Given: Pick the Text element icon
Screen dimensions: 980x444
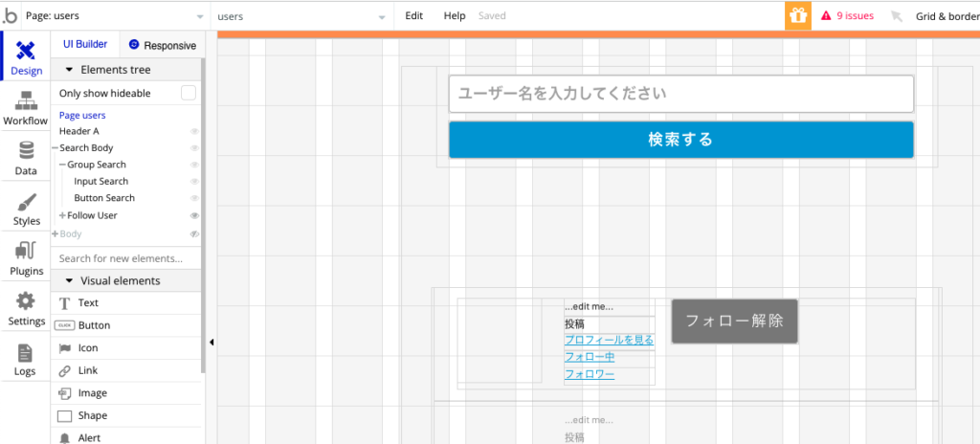Looking at the screenshot, I should coord(64,303).
